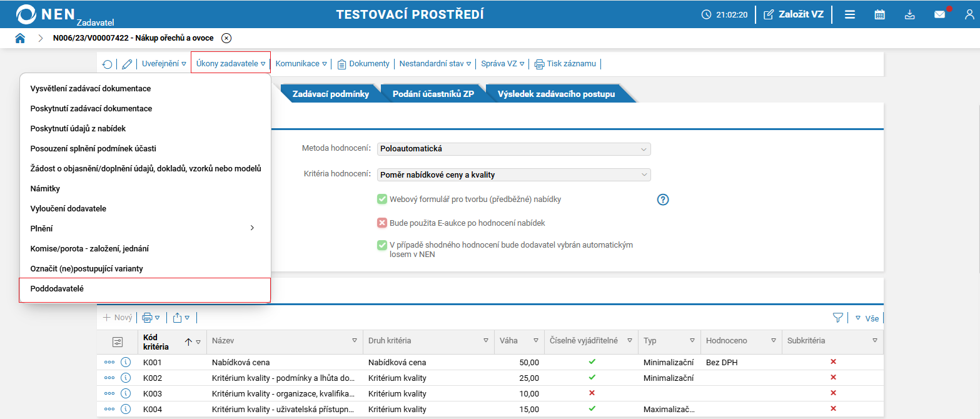980x419 pixels.
Task: Choose Poddodavatelé from the menu
Action: click(145, 290)
